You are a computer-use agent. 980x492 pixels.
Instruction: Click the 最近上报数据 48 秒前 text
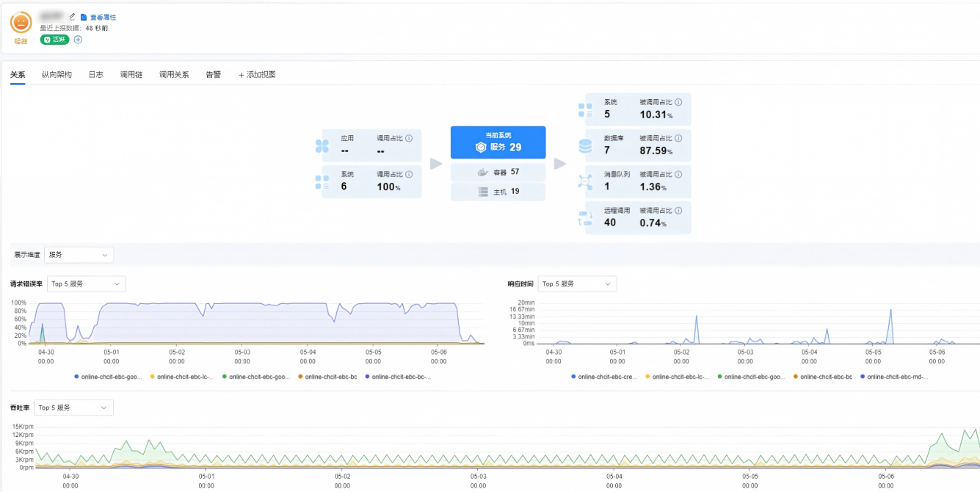(74, 28)
